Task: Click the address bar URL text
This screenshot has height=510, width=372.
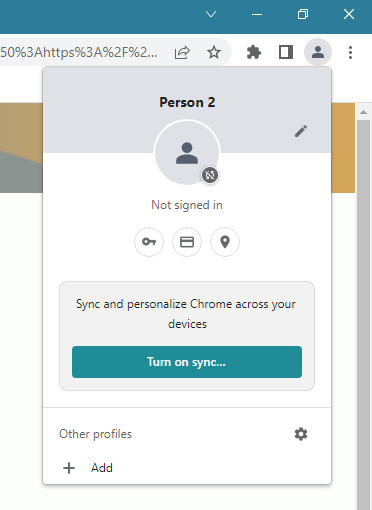Action: 79,52
